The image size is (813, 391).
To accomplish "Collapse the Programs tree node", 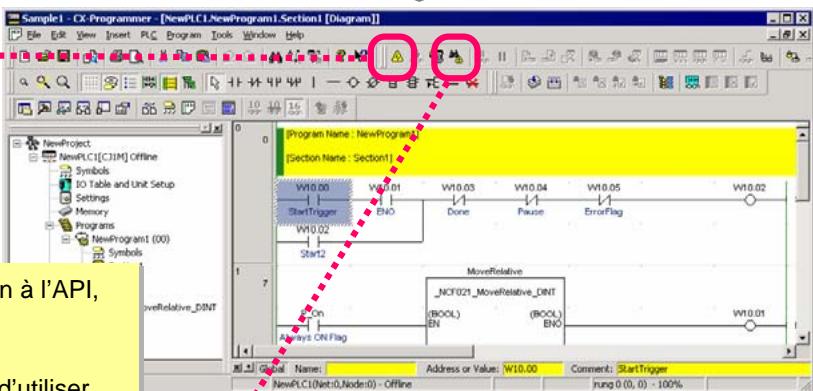I will point(50,226).
